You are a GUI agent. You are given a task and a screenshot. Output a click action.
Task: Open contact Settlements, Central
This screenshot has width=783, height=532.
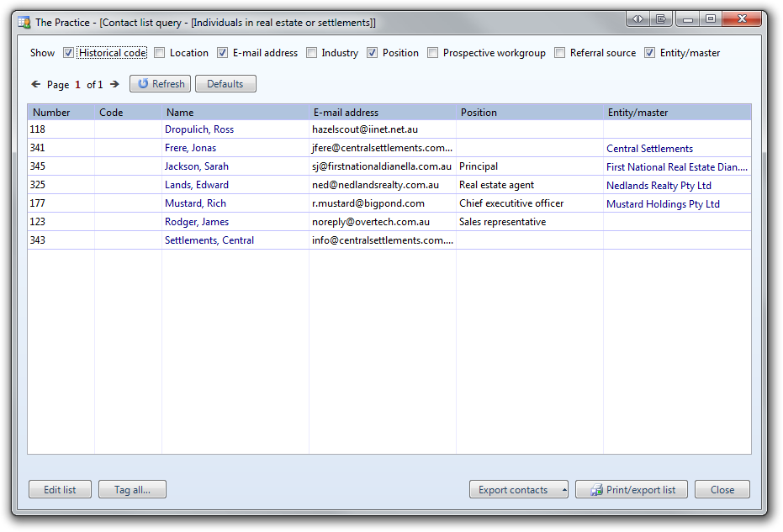coord(209,240)
